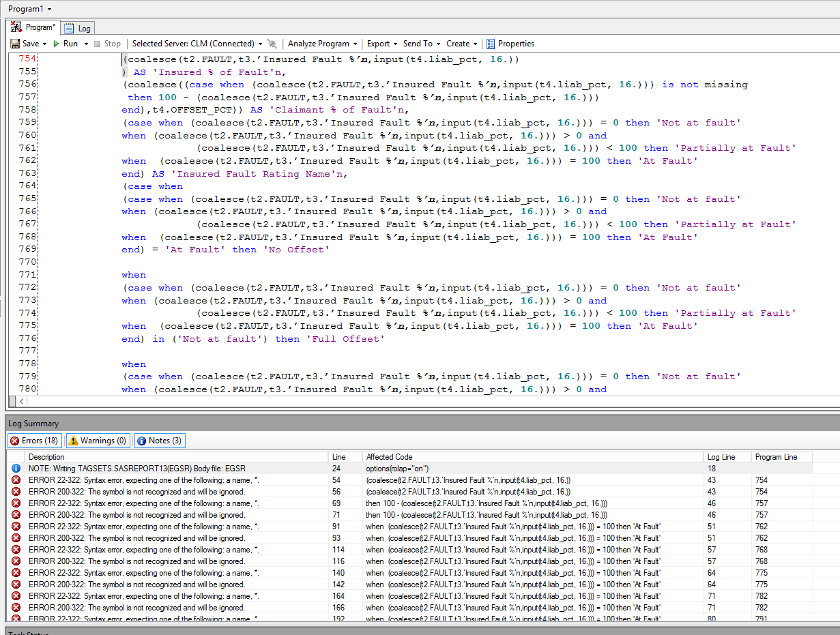Click the Log tab's notepad icon
Viewport: 840px width, 635px height.
[69, 28]
